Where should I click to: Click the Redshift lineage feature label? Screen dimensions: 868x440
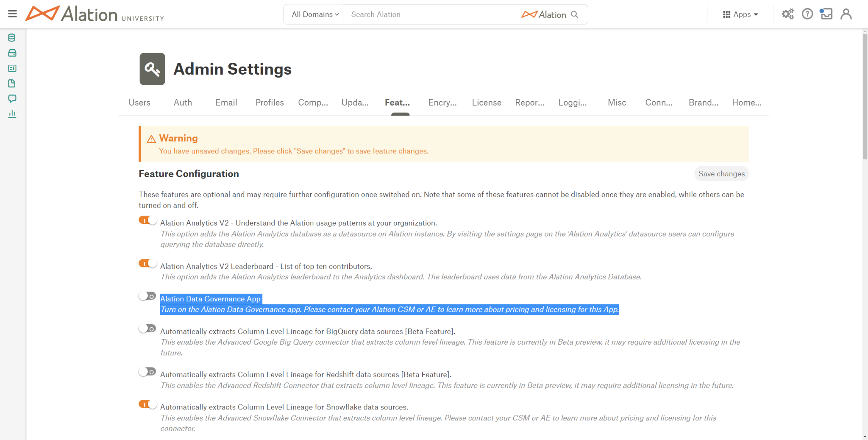pos(306,375)
